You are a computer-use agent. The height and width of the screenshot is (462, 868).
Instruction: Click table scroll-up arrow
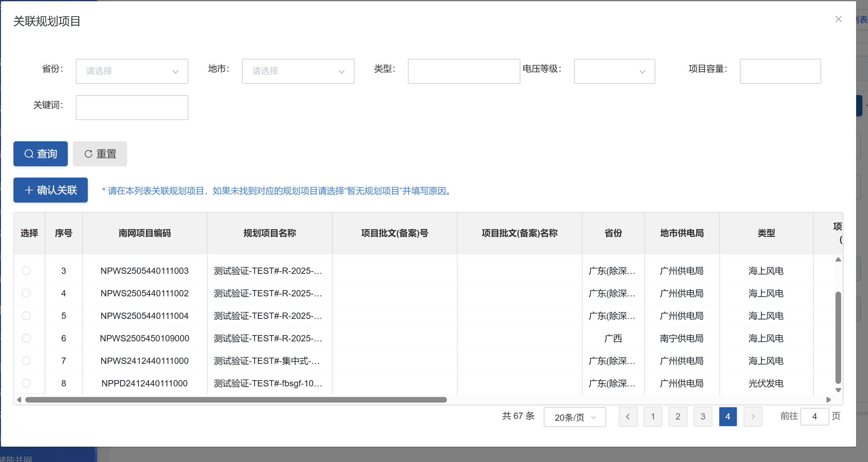(838, 259)
